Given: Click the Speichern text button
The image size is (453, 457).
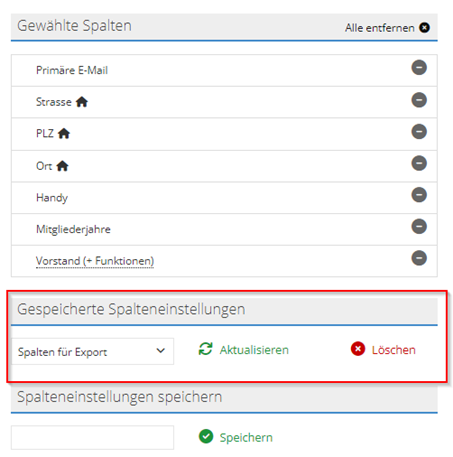Looking at the screenshot, I should coord(246,437).
